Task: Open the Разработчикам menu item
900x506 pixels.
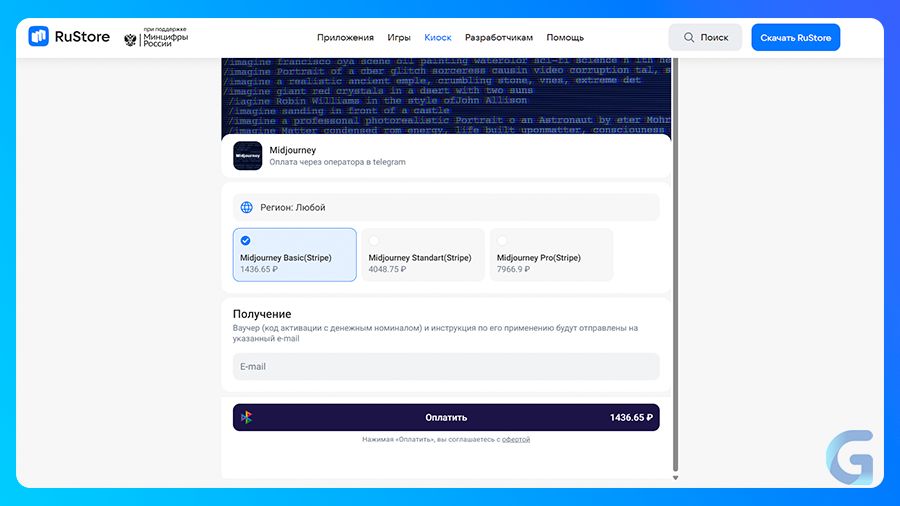Action: pyautogui.click(x=499, y=37)
